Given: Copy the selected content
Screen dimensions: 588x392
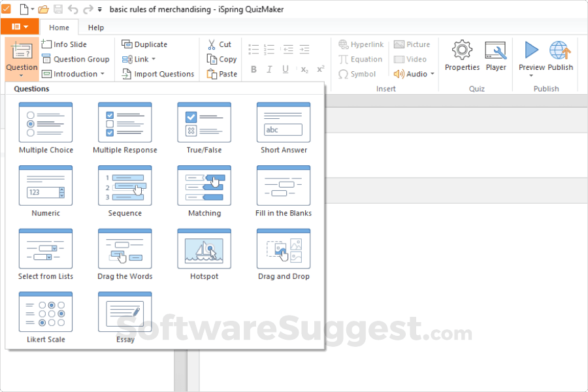Looking at the screenshot, I should click(x=221, y=59).
